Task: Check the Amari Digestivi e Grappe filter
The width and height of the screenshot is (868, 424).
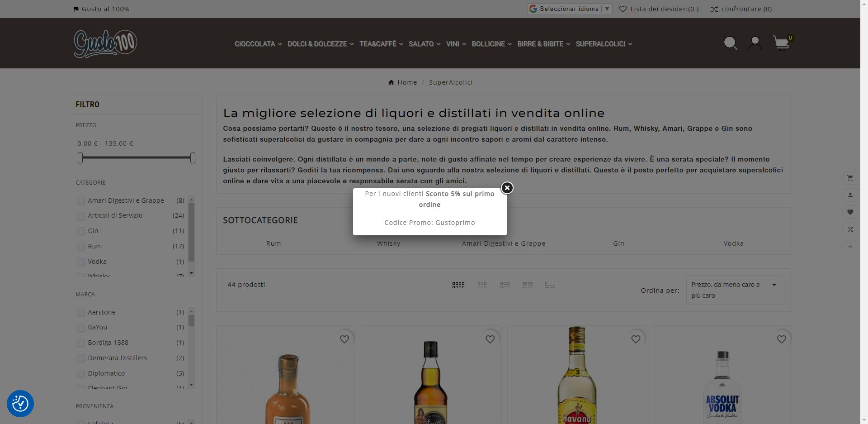Action: coord(80,200)
